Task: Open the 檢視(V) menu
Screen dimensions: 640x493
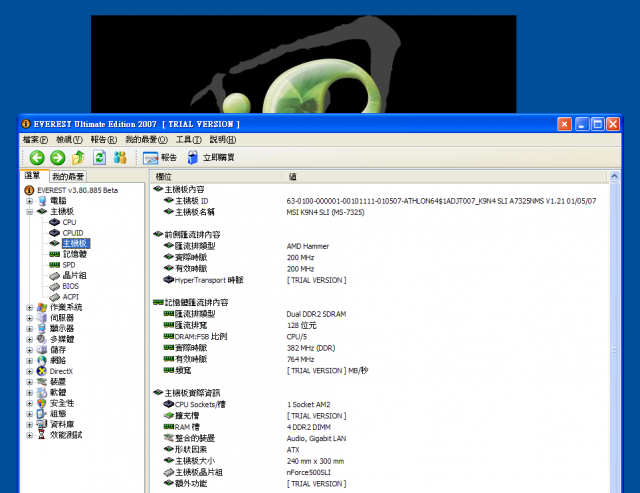Action: point(69,140)
